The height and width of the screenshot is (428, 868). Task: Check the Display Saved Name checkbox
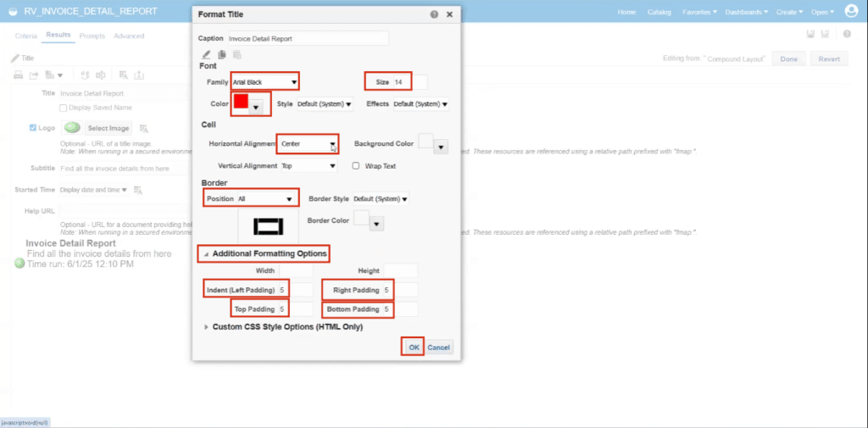[63, 108]
